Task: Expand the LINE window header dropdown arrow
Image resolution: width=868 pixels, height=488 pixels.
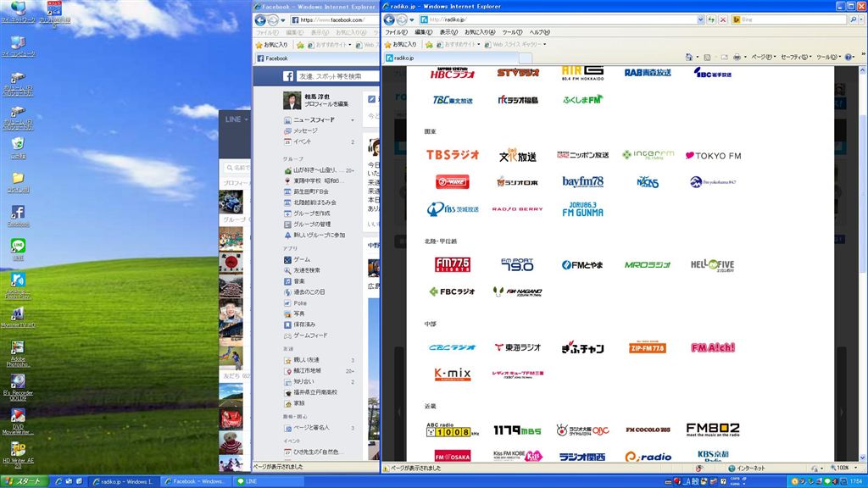Action: (247, 119)
